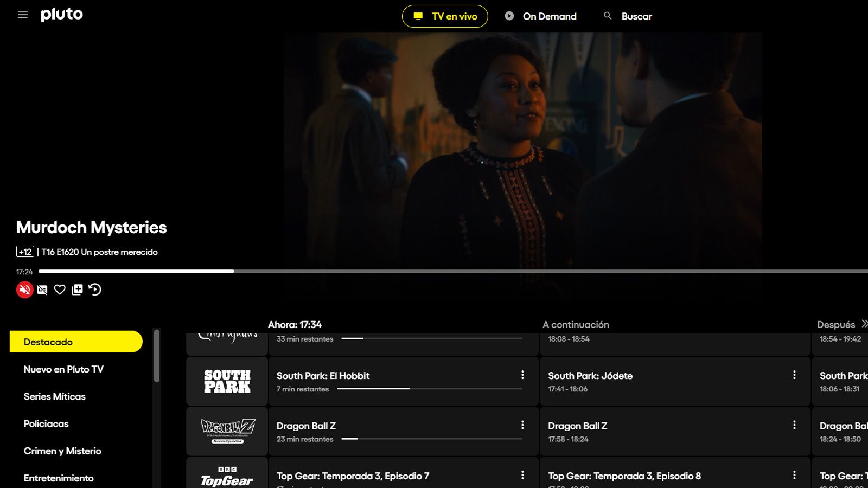Select the 18:08 - 18:54 upcoming program

[675, 344]
